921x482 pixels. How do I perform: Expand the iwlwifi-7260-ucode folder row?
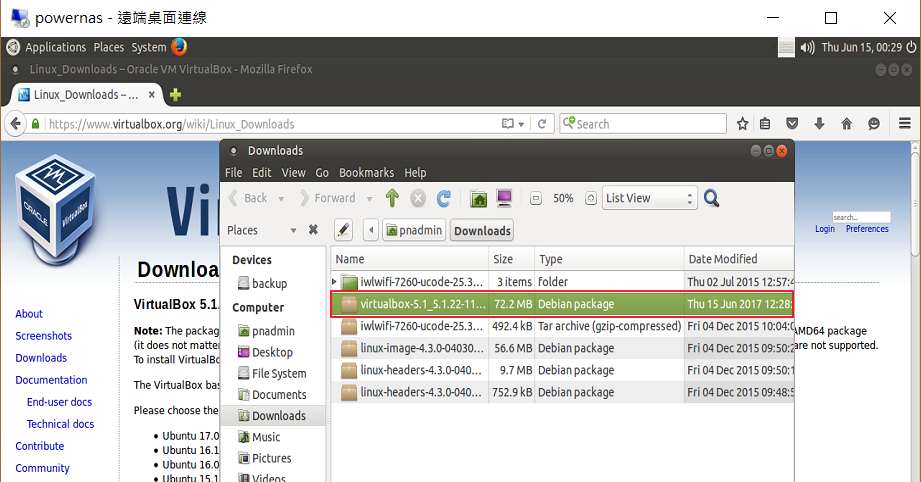coord(334,282)
